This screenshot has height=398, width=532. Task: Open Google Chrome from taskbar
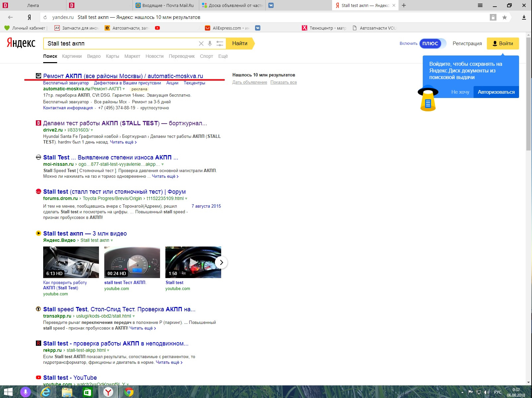pos(129,392)
